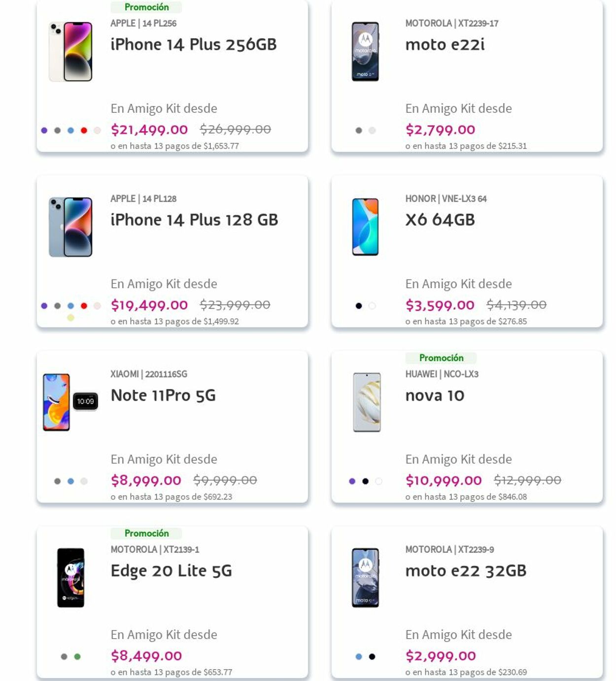Click the Promoción badge on nova 10
616x681 pixels.
coord(441,358)
